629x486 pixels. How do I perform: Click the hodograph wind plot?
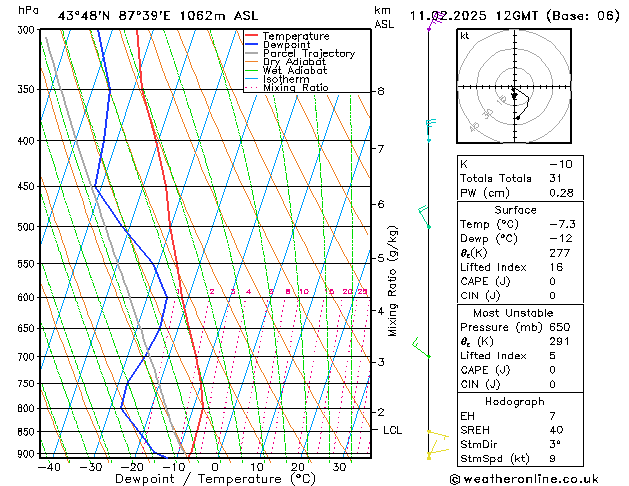514,86
